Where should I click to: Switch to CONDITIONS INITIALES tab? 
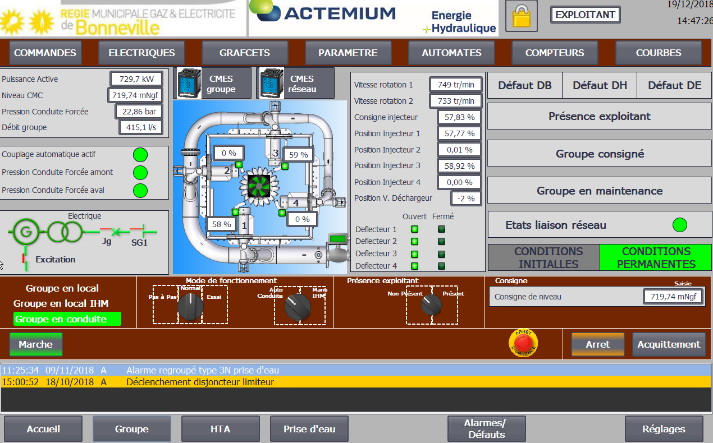[543, 258]
